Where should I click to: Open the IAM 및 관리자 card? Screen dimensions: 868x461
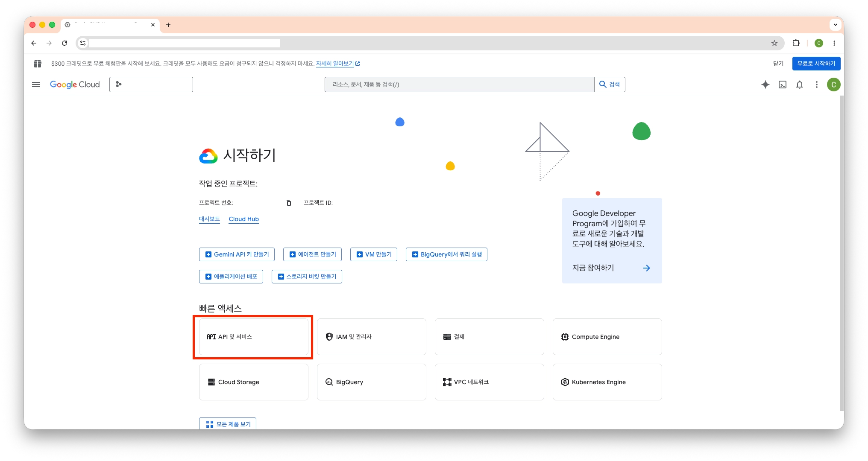pos(372,337)
